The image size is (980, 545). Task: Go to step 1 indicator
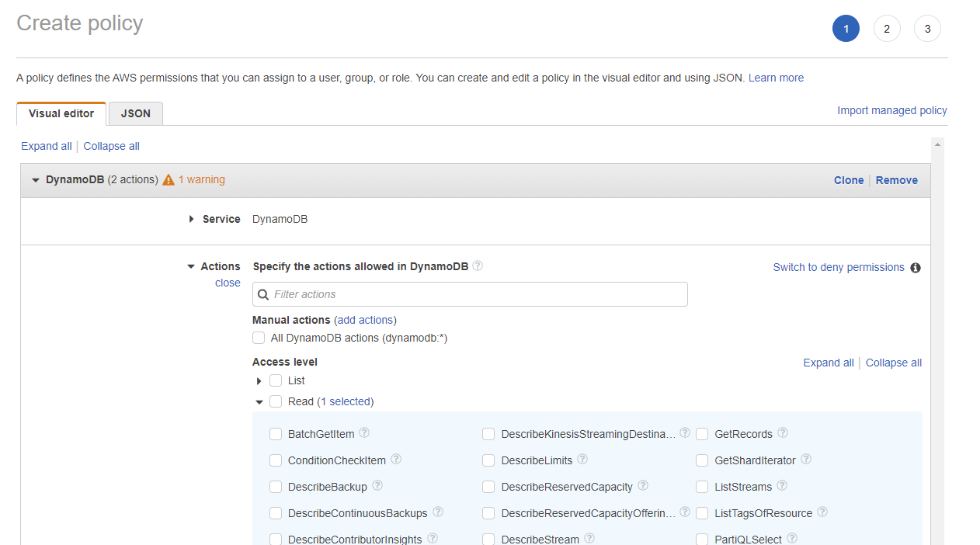coord(846,30)
